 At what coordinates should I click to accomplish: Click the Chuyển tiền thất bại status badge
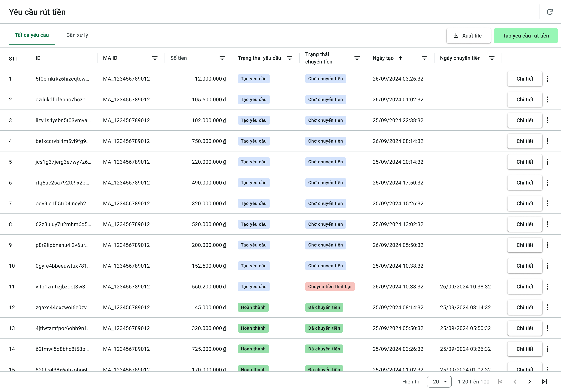tap(330, 287)
